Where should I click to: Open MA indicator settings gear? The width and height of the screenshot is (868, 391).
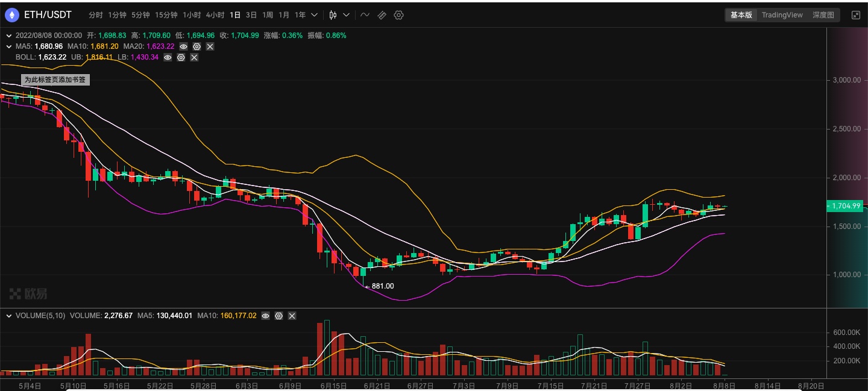point(197,46)
